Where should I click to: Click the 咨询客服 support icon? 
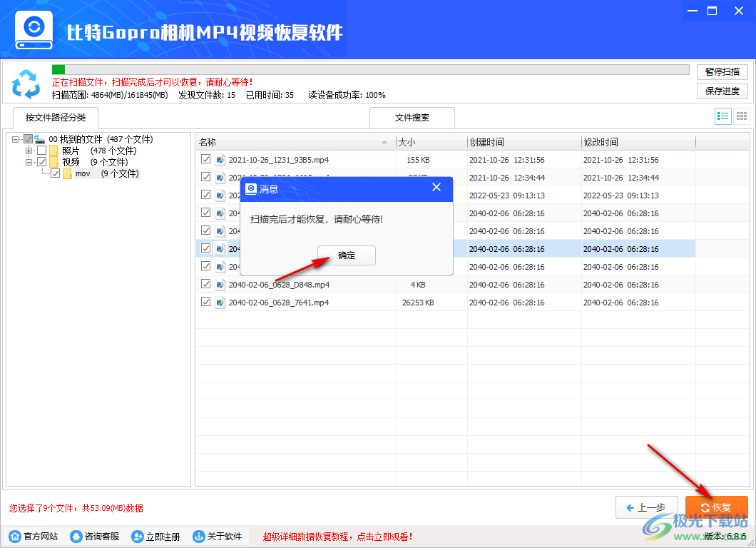point(76,537)
